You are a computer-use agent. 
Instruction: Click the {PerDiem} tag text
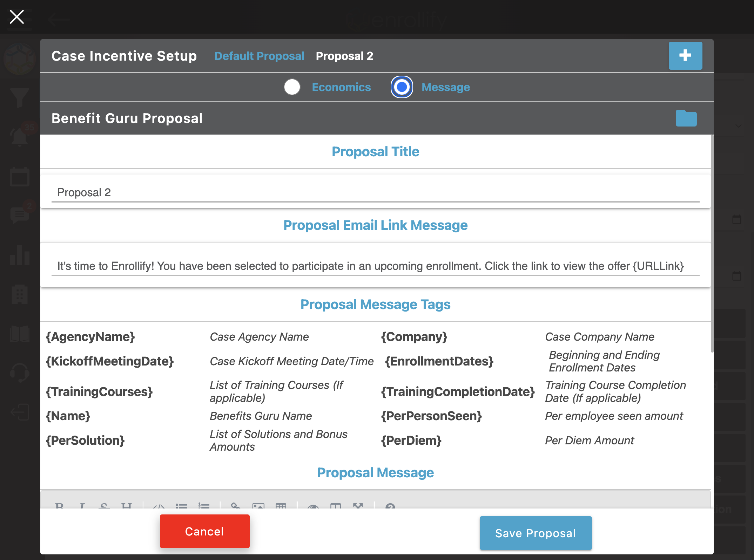pos(411,441)
